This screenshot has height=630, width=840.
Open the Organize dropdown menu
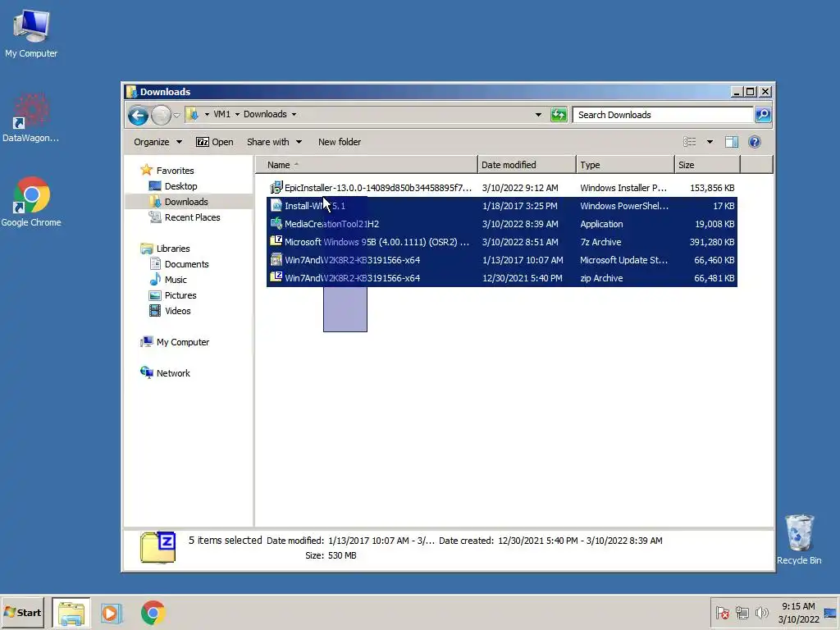tap(158, 142)
